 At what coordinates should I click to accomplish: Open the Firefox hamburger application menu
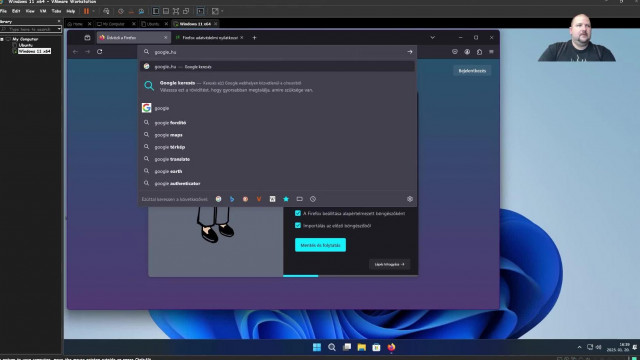click(491, 52)
